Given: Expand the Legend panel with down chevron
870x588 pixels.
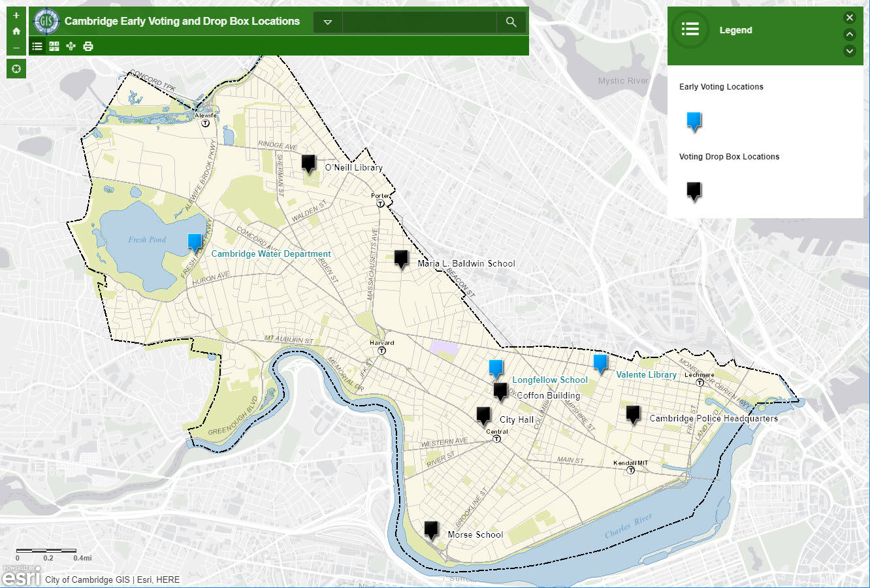Looking at the screenshot, I should tap(849, 51).
